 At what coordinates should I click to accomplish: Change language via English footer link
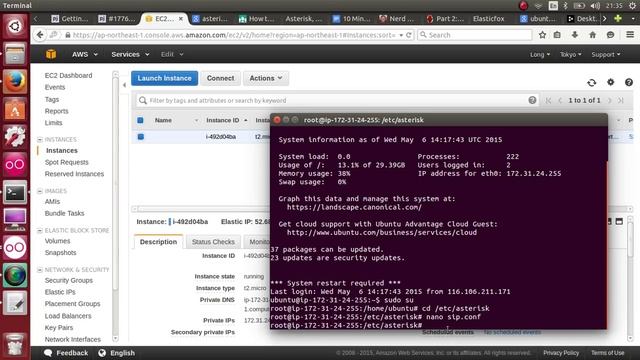coord(117,353)
